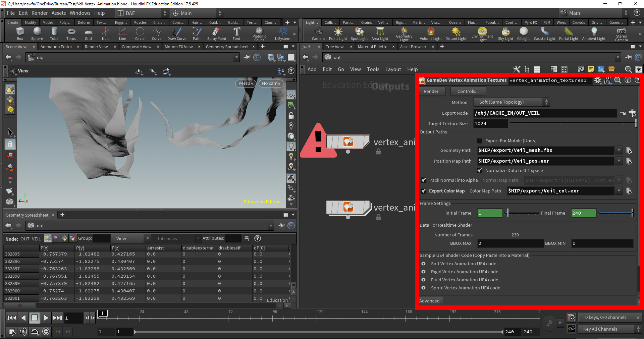Create Platonic Solids geometry
Image resolution: width=644 pixels, height=339 pixels.
pyautogui.click(x=259, y=35)
